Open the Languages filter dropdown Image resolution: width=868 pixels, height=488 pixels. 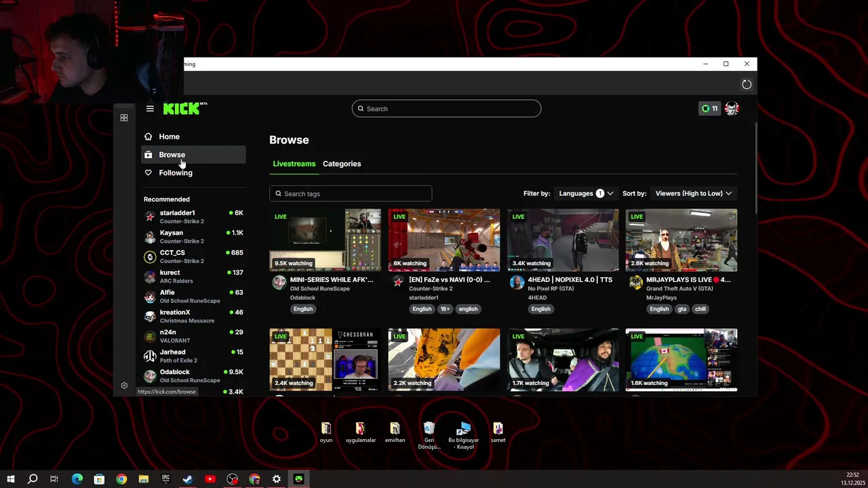click(x=586, y=193)
